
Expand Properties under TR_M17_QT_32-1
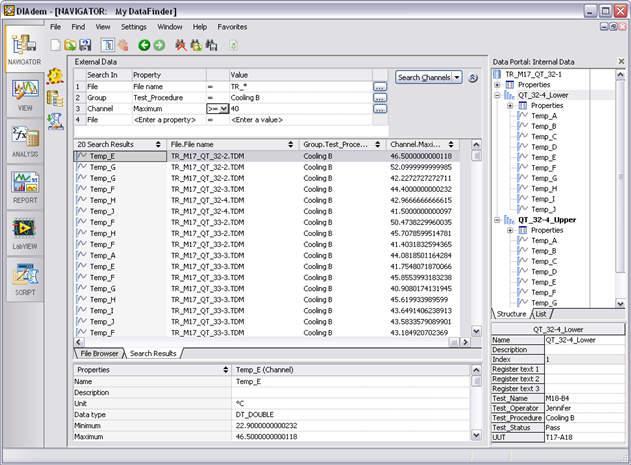[498, 85]
